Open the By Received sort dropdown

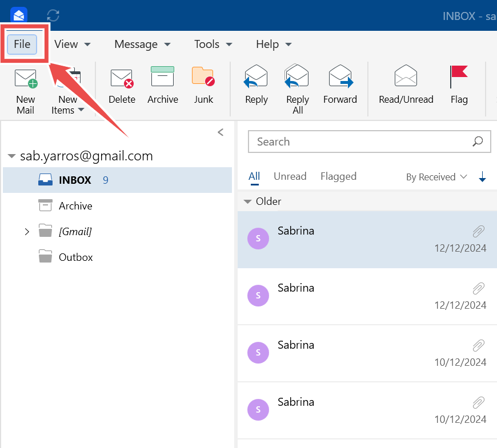(436, 177)
